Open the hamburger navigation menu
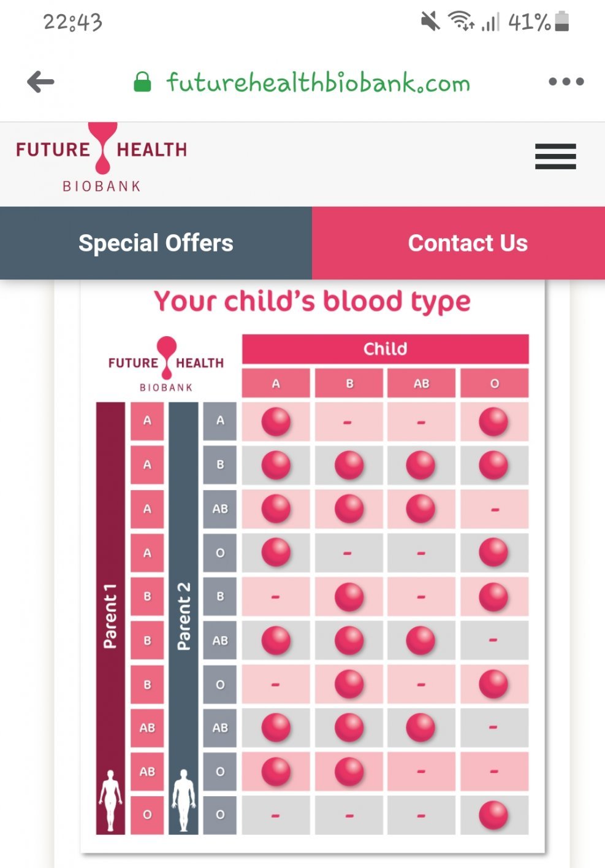Viewport: 605px width, 868px height. pos(555,156)
